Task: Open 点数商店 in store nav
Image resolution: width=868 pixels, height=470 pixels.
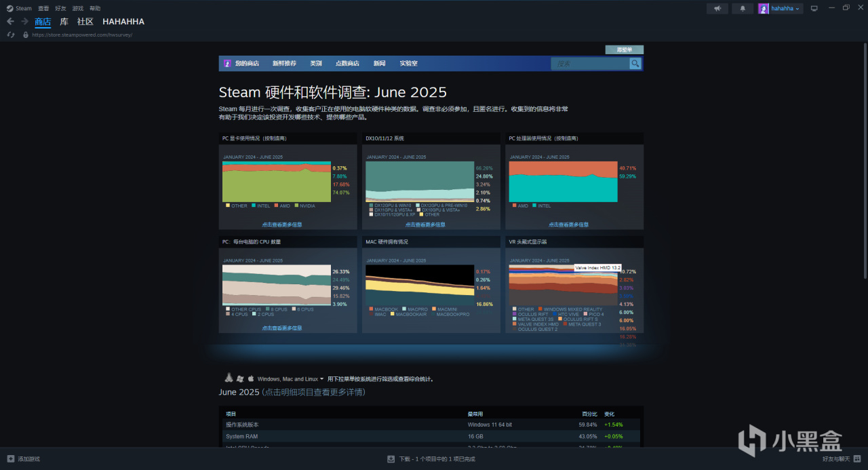Action: point(347,63)
